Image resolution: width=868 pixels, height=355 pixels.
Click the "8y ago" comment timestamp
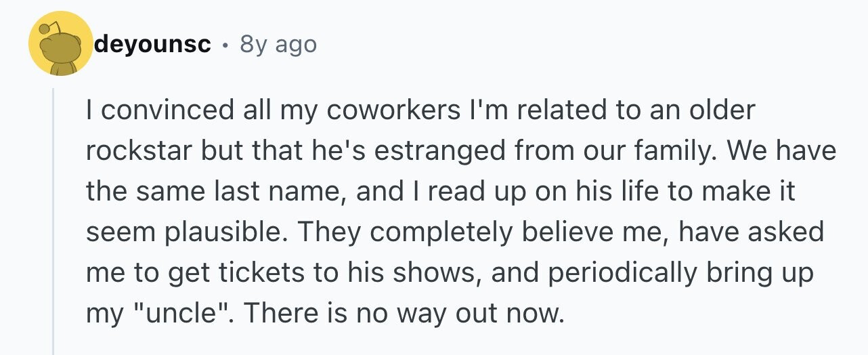(x=278, y=45)
